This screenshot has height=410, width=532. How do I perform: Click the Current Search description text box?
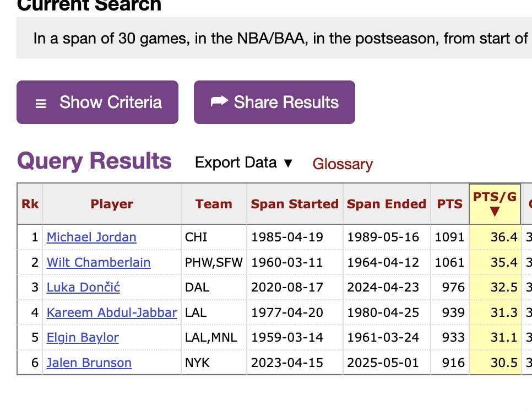(x=275, y=39)
